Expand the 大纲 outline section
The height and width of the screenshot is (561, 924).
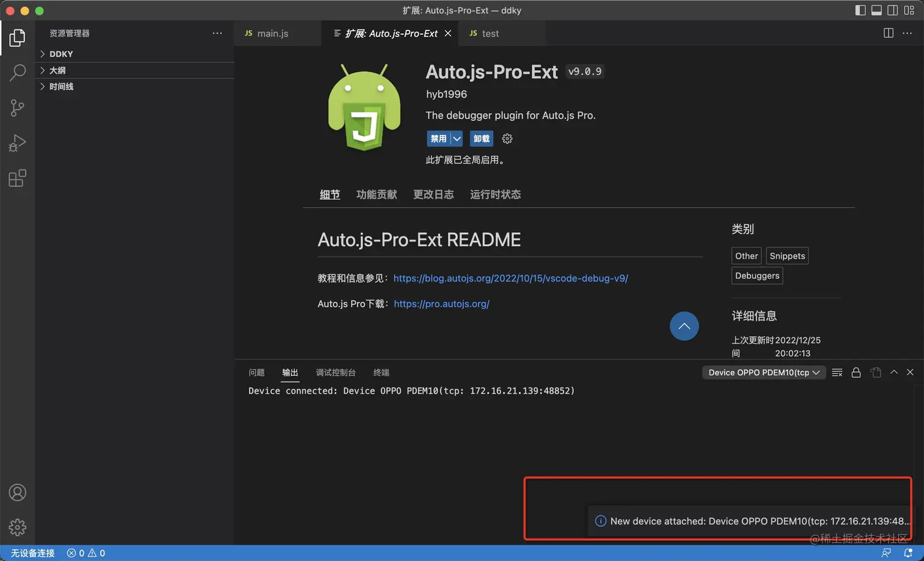[134, 70]
